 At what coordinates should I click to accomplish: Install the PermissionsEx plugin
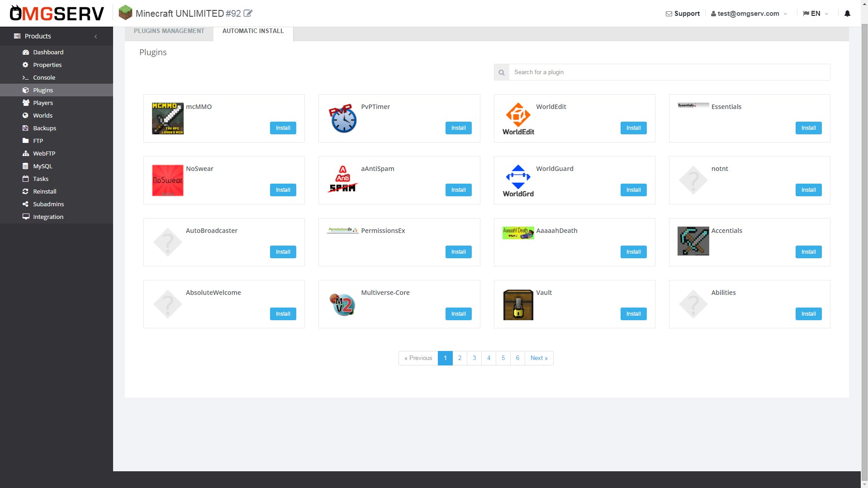(x=458, y=252)
